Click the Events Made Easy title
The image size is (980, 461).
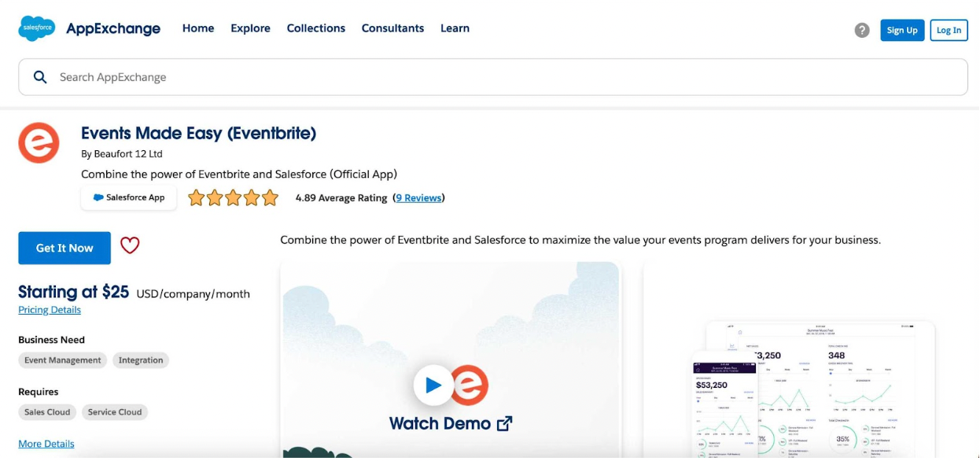click(x=199, y=133)
